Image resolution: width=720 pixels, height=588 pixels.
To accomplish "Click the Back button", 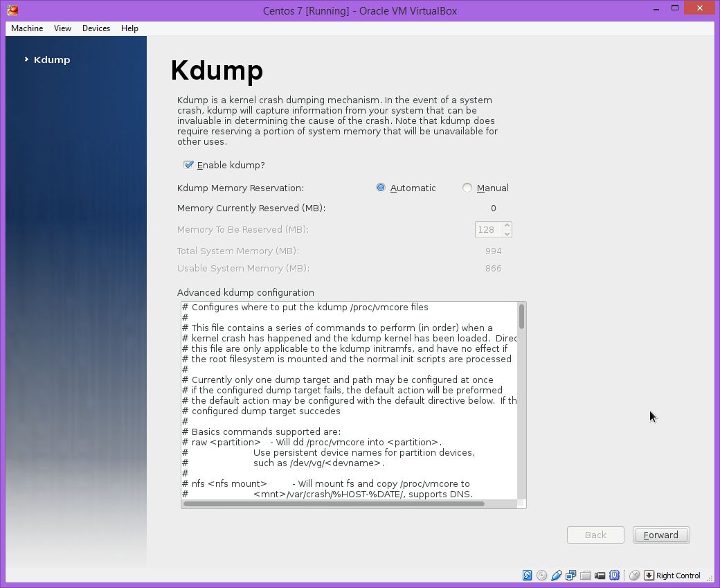I will [595, 535].
